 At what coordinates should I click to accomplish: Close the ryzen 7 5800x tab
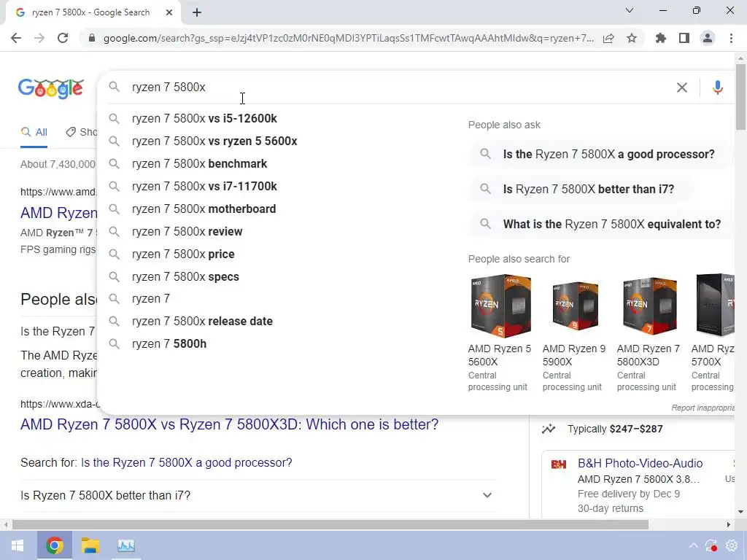(x=169, y=12)
